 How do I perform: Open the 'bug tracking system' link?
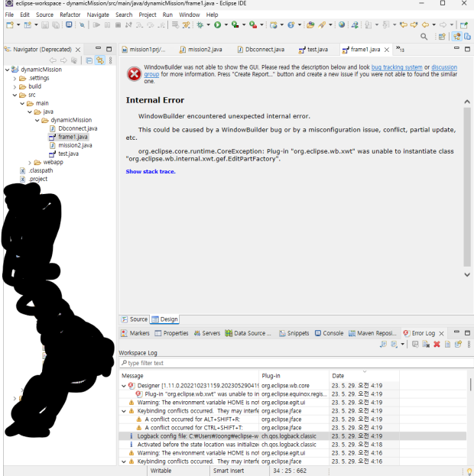[397, 67]
